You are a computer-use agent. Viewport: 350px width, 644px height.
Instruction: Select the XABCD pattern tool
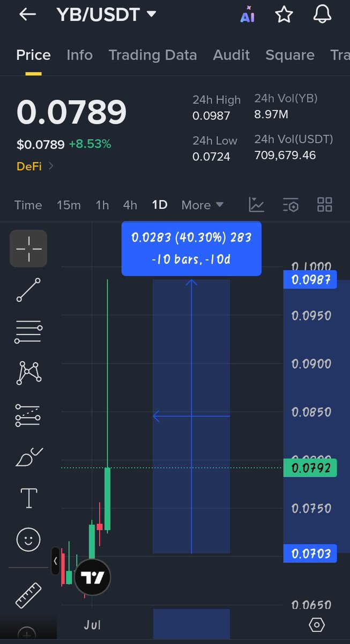click(x=29, y=372)
